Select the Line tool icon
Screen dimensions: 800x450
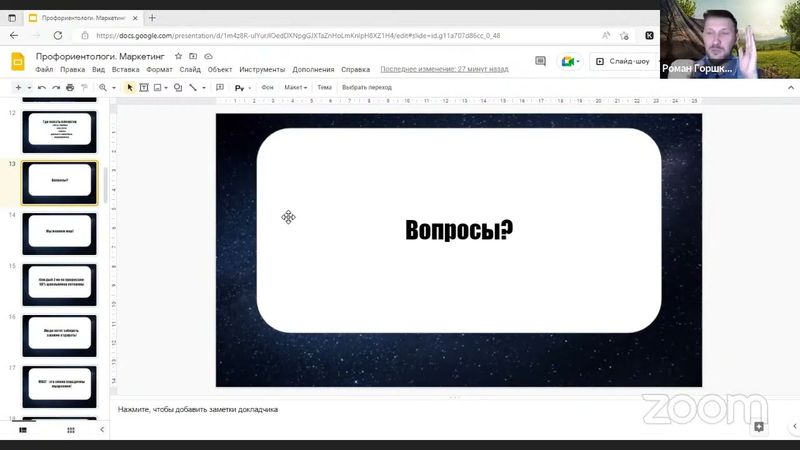coord(193,88)
